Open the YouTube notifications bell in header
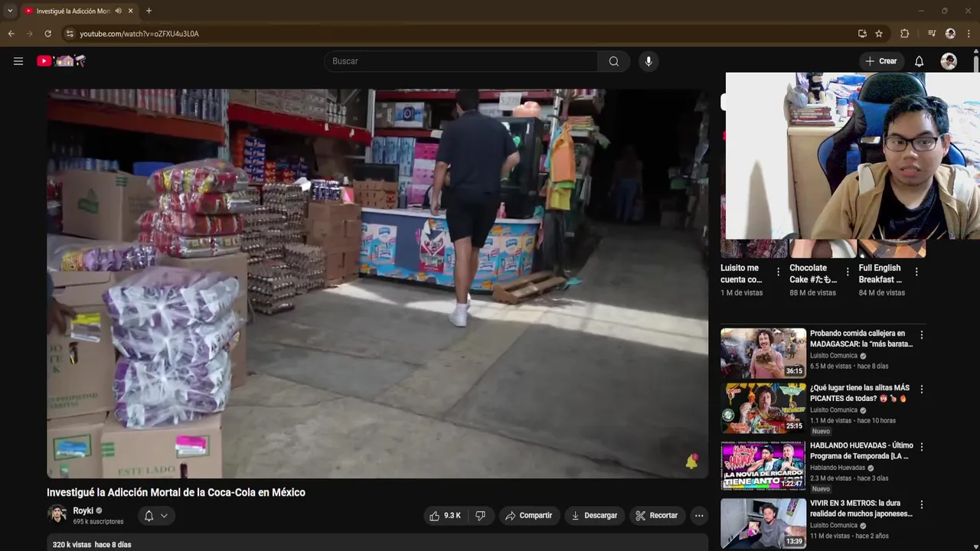980x551 pixels. [x=920, y=61]
